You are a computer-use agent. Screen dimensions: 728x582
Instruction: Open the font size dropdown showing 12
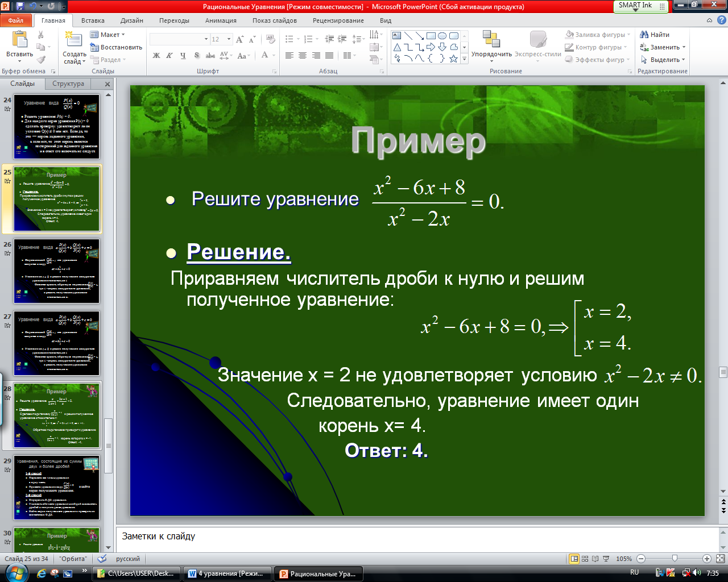(229, 39)
